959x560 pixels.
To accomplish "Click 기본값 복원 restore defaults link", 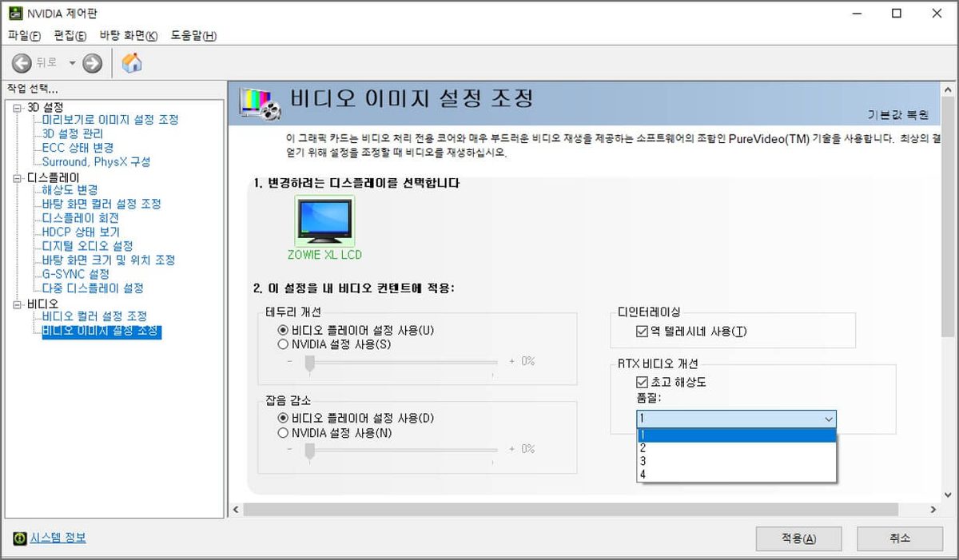I will 898,114.
